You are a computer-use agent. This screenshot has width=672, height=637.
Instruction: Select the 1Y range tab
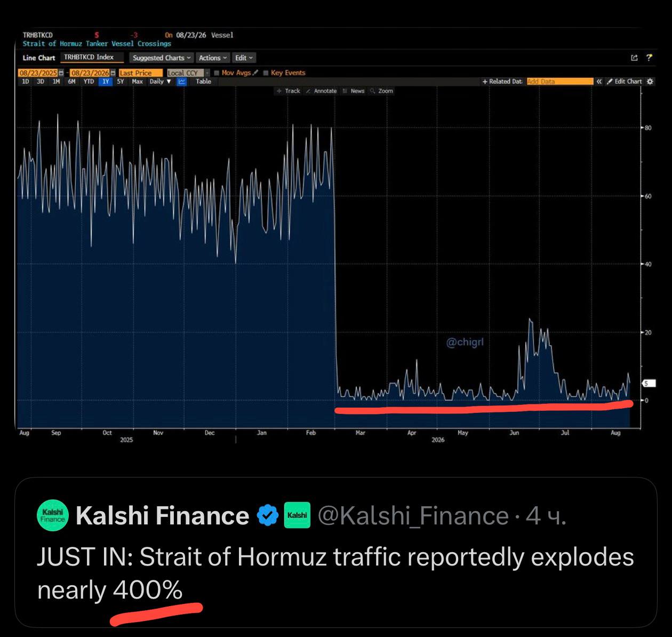(x=106, y=82)
